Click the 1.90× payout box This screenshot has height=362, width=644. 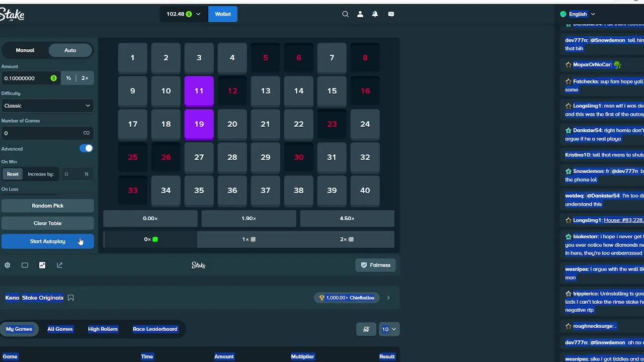click(249, 218)
